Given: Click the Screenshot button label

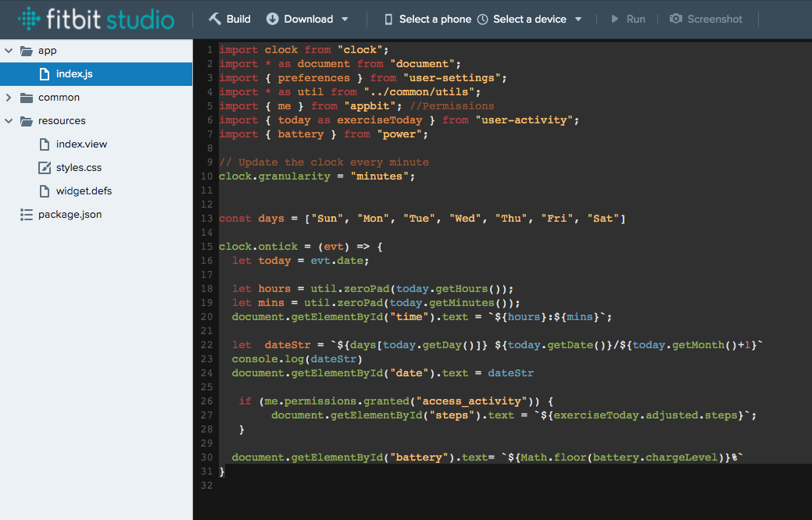Looking at the screenshot, I should (714, 20).
